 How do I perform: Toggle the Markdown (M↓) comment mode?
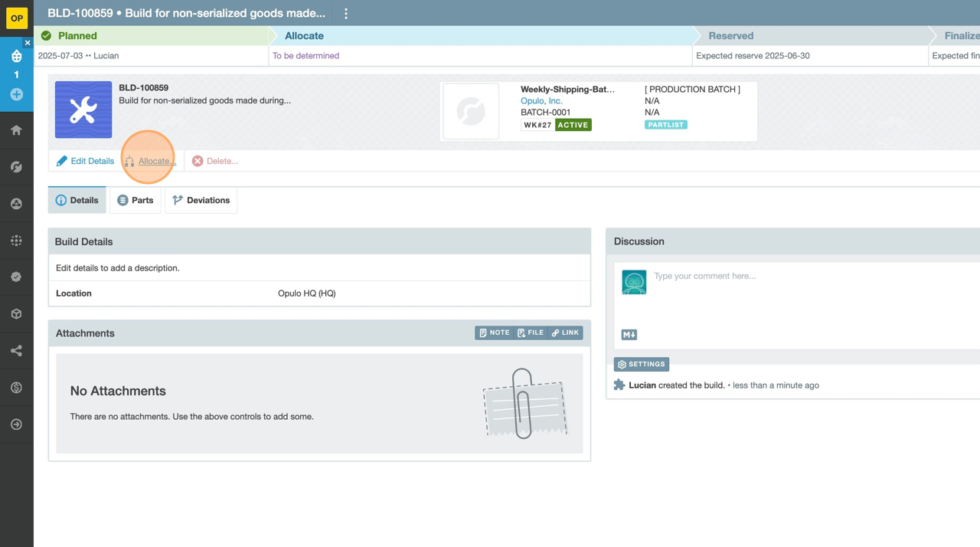(x=629, y=335)
